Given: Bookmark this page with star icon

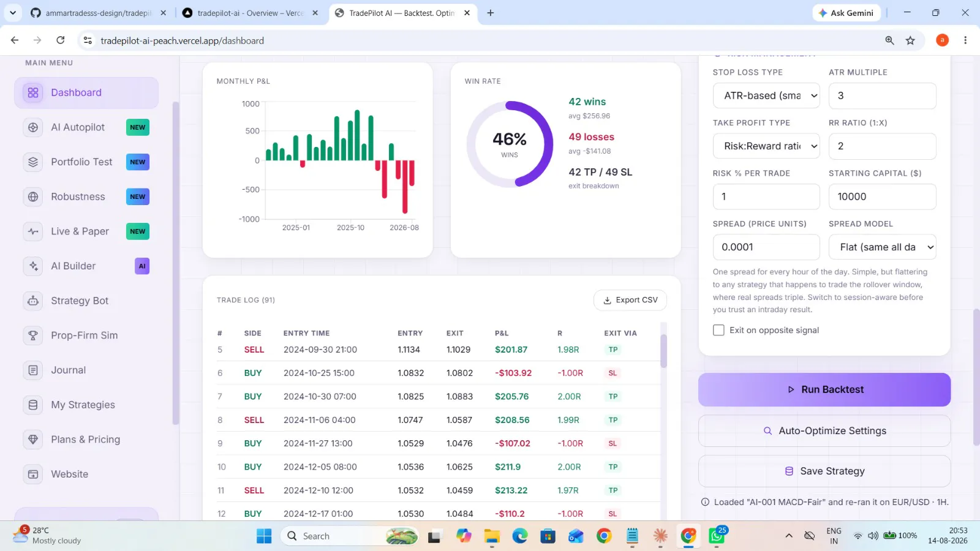Looking at the screenshot, I should (x=910, y=40).
